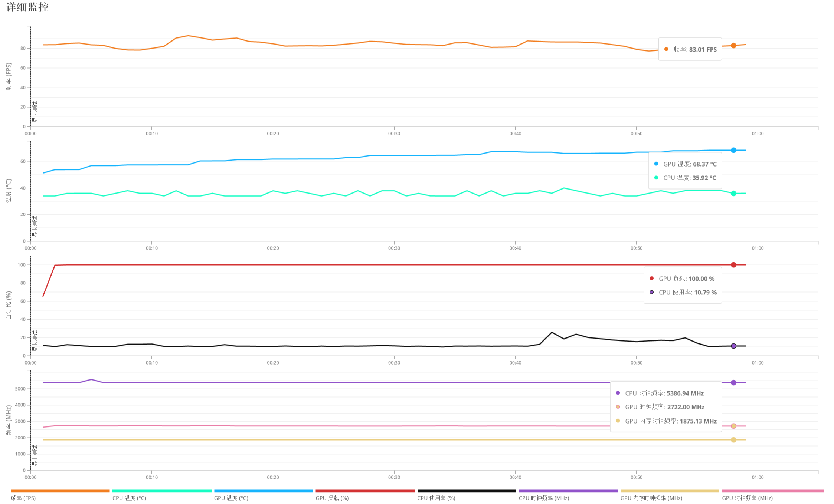
Task: Click the orange frame rate data point marker
Action: (x=733, y=46)
